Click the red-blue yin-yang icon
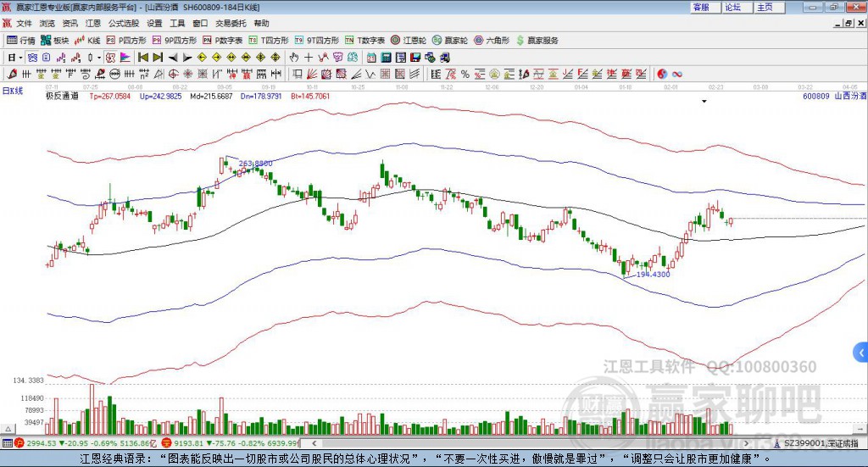 [662, 74]
